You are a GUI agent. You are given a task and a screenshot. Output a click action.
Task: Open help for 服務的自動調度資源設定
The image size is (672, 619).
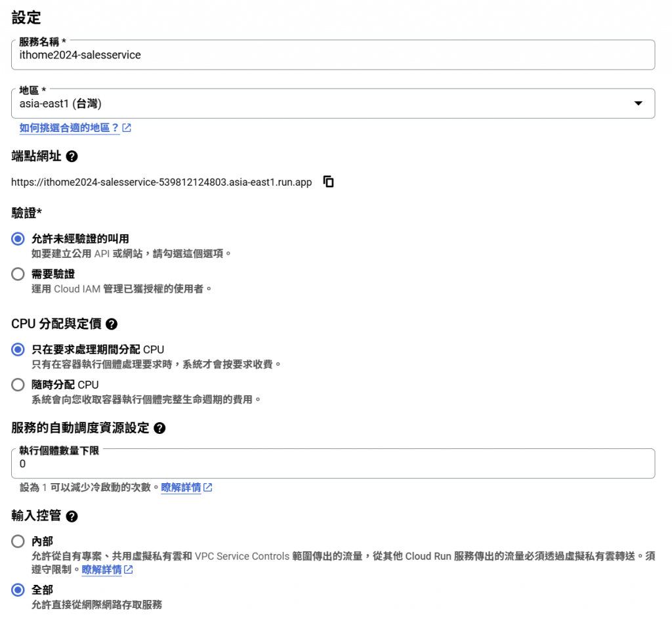coord(159,428)
